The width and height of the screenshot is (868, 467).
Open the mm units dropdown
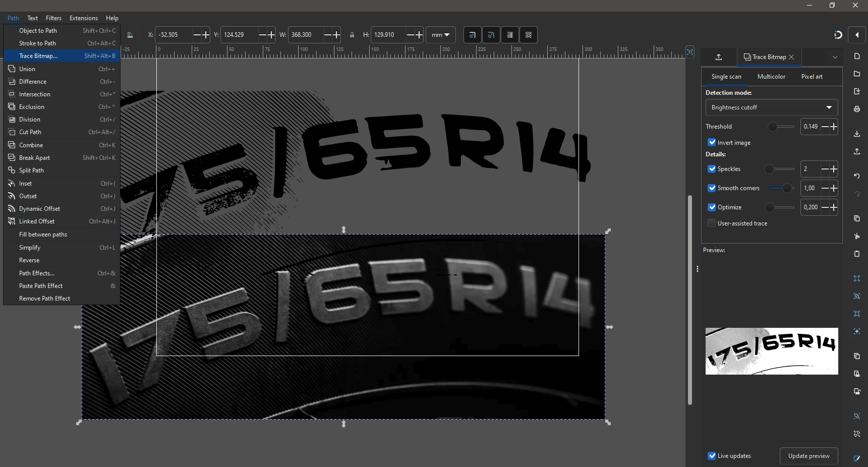point(440,35)
